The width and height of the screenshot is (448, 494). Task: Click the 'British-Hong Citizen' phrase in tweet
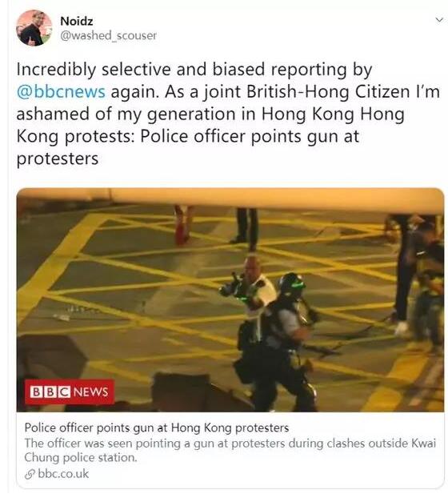coord(328,92)
